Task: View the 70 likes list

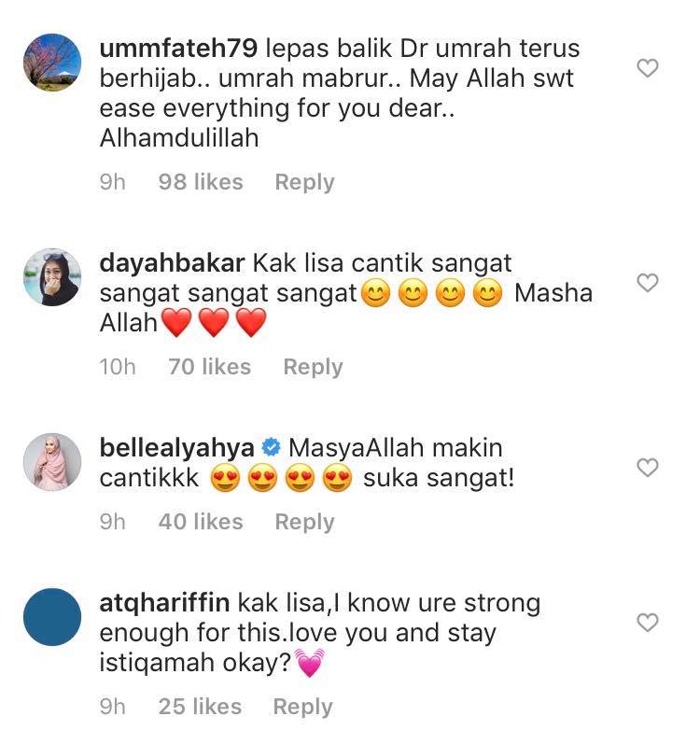Action: (x=210, y=367)
